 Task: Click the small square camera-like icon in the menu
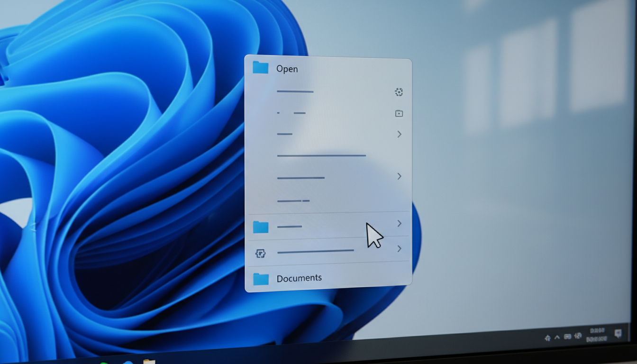399,114
